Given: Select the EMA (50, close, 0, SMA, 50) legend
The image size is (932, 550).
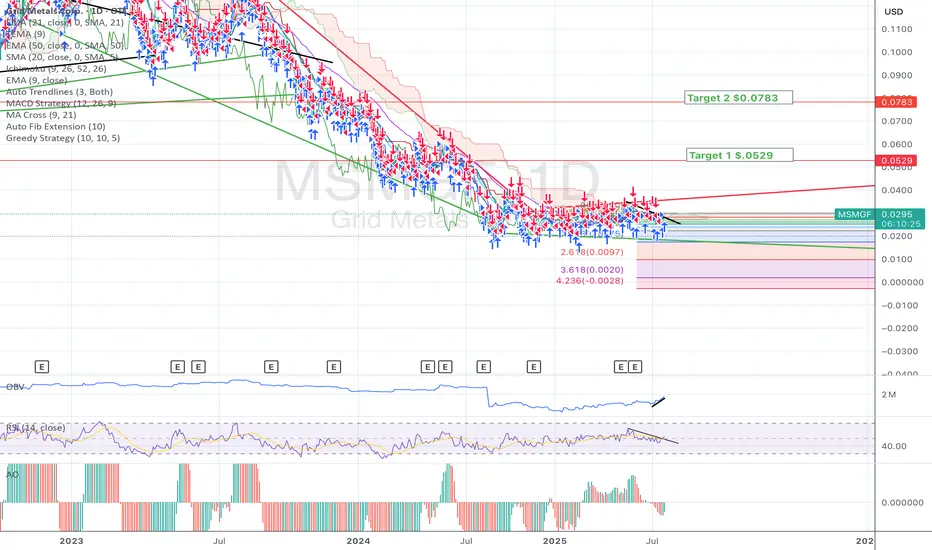Looking at the screenshot, I should (x=64, y=45).
